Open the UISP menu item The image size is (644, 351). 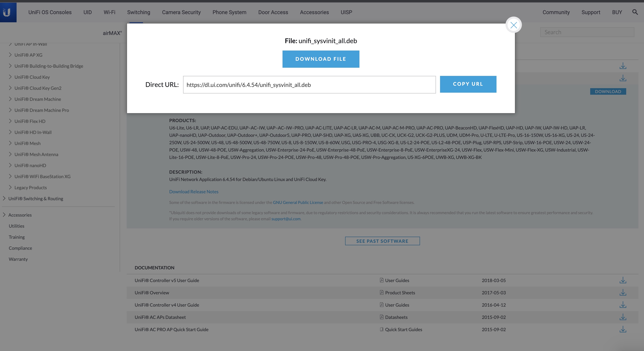pos(346,12)
